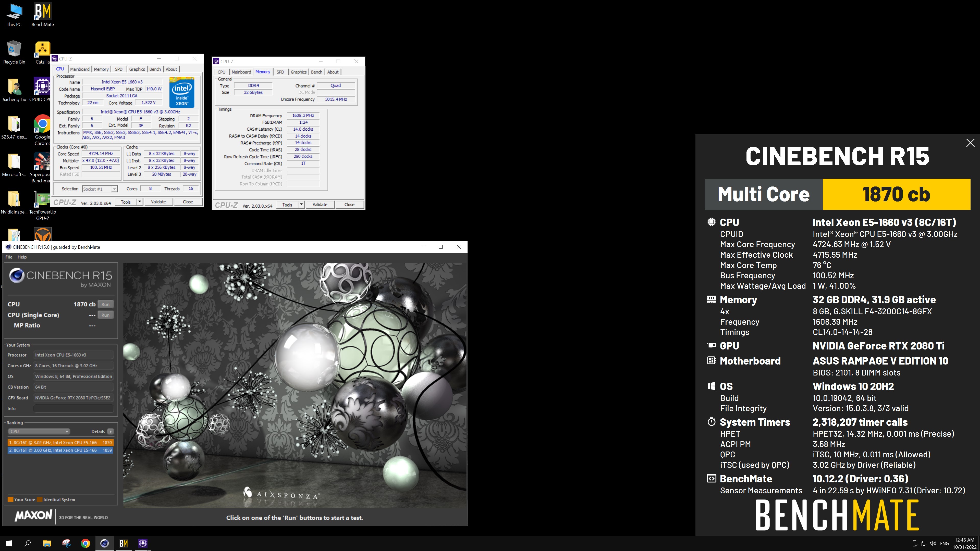Click the Cinebench OS field value
The height and width of the screenshot is (551, 980).
pyautogui.click(x=73, y=377)
